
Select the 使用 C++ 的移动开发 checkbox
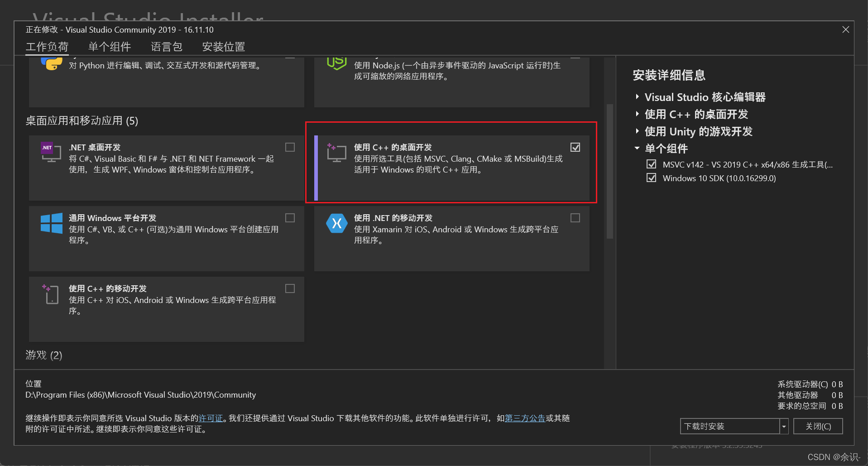pos(290,288)
